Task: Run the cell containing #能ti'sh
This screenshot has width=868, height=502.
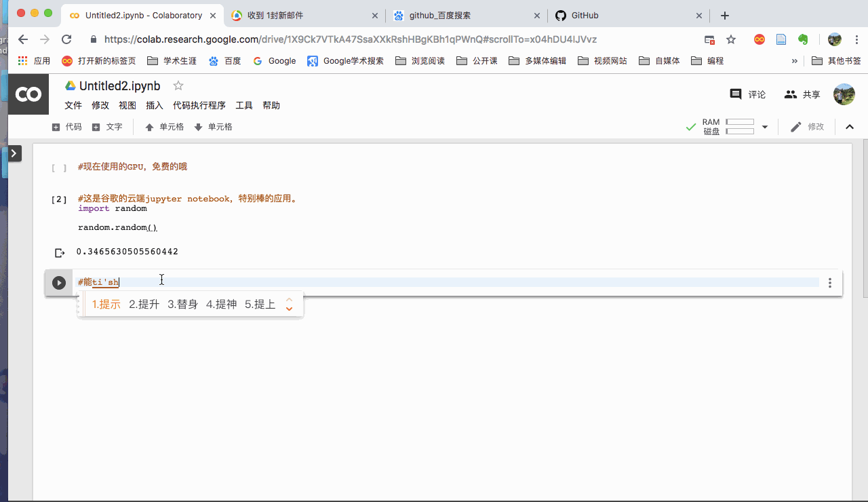Action: point(59,283)
